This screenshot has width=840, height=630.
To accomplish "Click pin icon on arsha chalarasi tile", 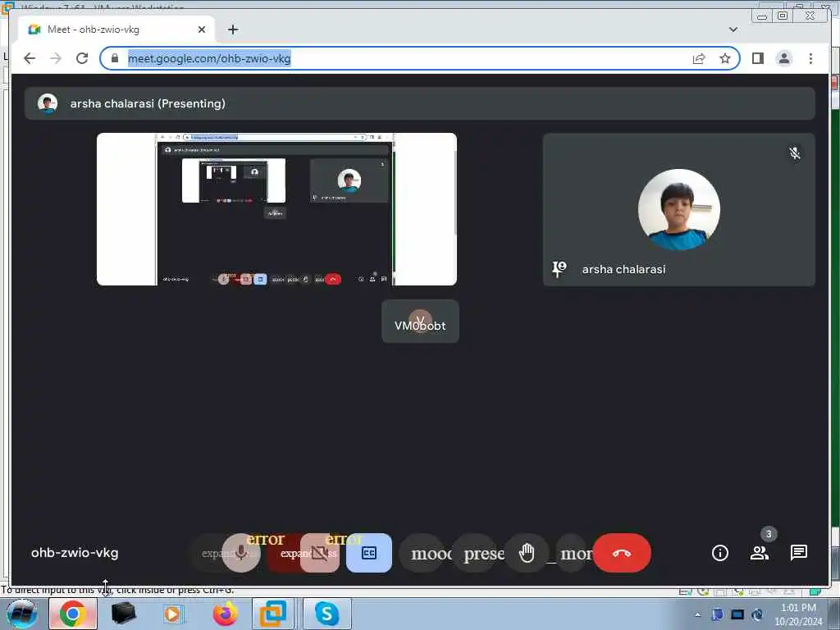I will click(x=559, y=268).
